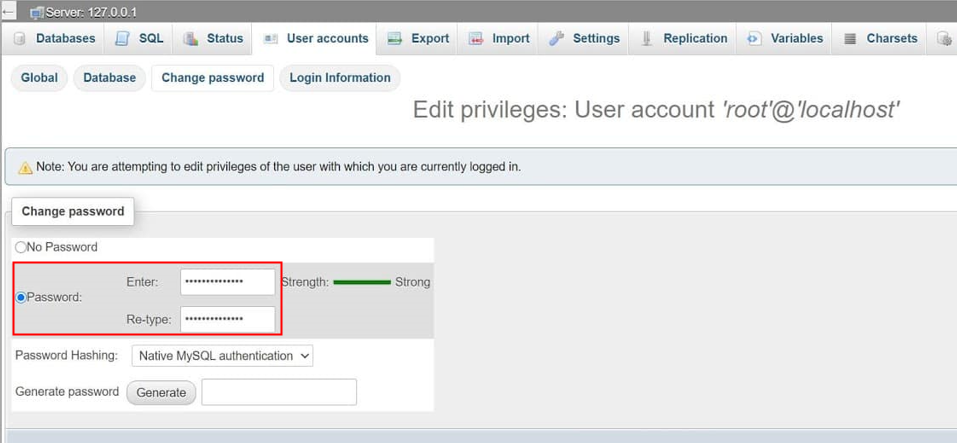957x443 pixels.
Task: Click the back arrow at top-left corner
Action: pyautogui.click(x=9, y=10)
